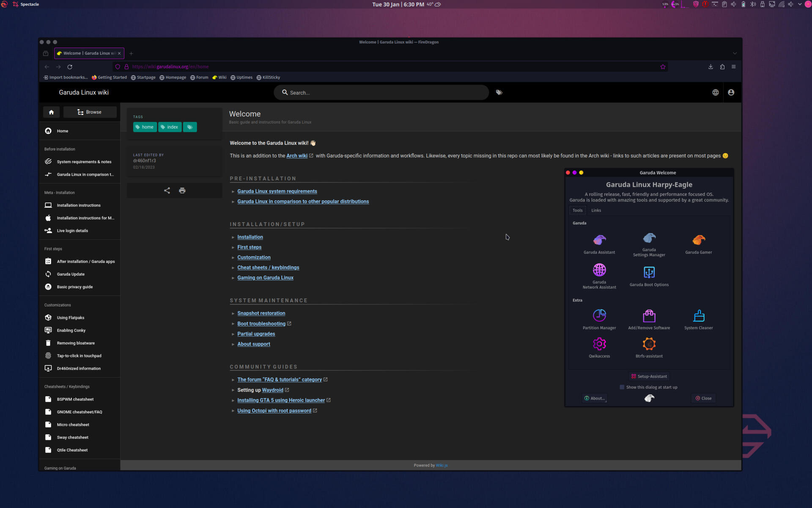Screen dimensions: 812x508
Task: Open Snapshot restoration link
Action: tap(261, 313)
